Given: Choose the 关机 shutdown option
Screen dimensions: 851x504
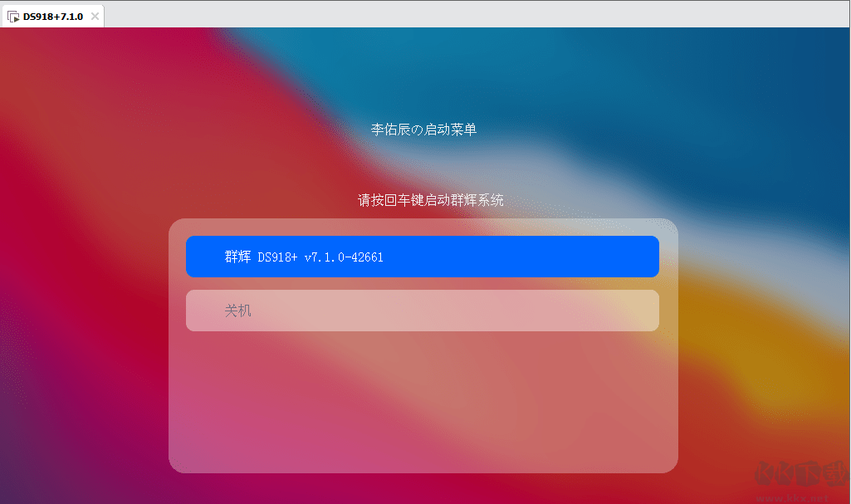Looking at the screenshot, I should [423, 311].
